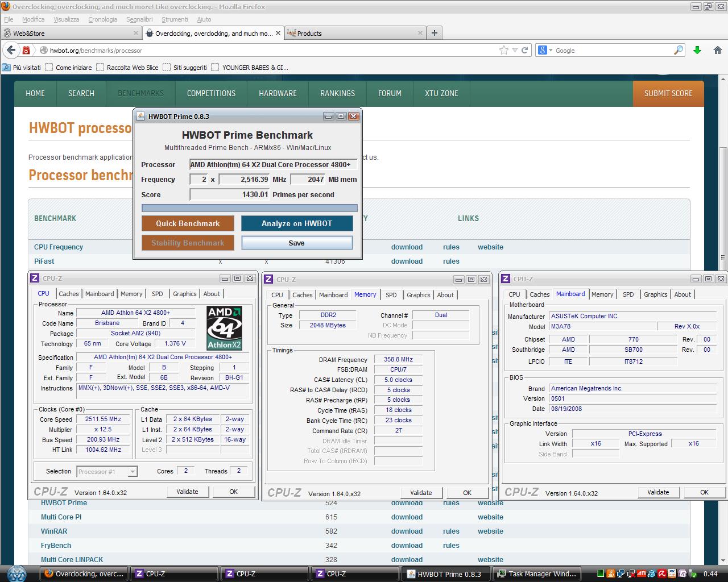Run the Quick Benchmark in HWBOT Prime

(x=188, y=223)
